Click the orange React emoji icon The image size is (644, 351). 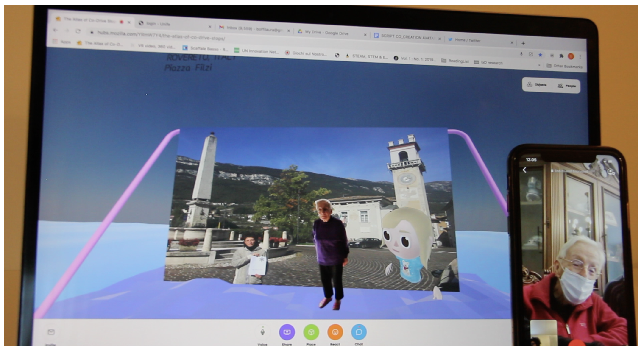[335, 332]
